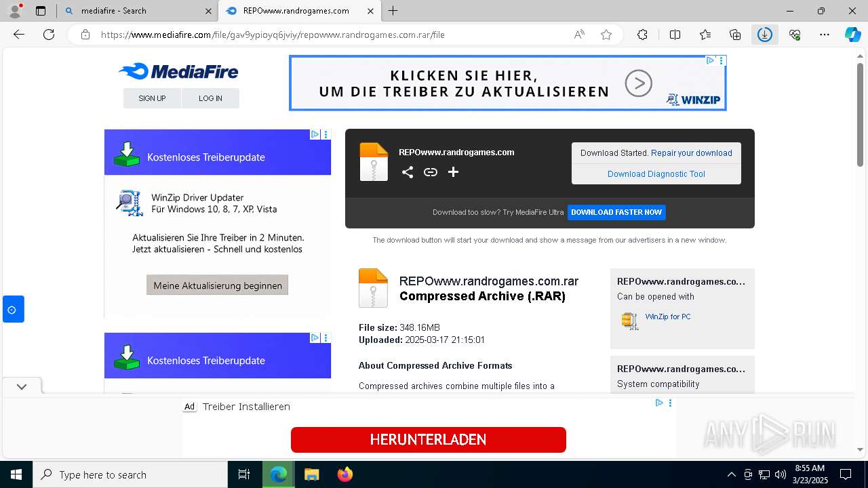Click the plus icon to save file

pos(454,172)
